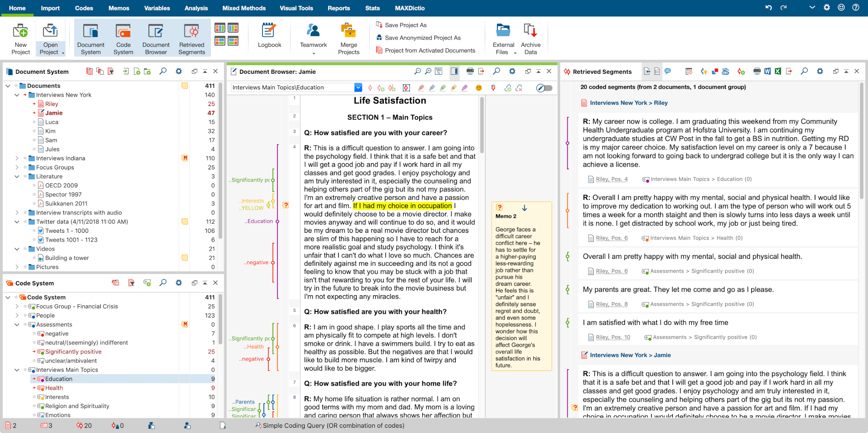868x433 pixels.
Task: Click Project from Activated Documents
Action: (x=425, y=50)
